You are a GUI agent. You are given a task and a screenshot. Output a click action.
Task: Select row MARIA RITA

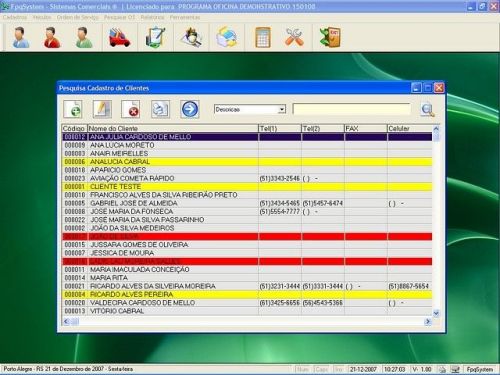click(247, 278)
